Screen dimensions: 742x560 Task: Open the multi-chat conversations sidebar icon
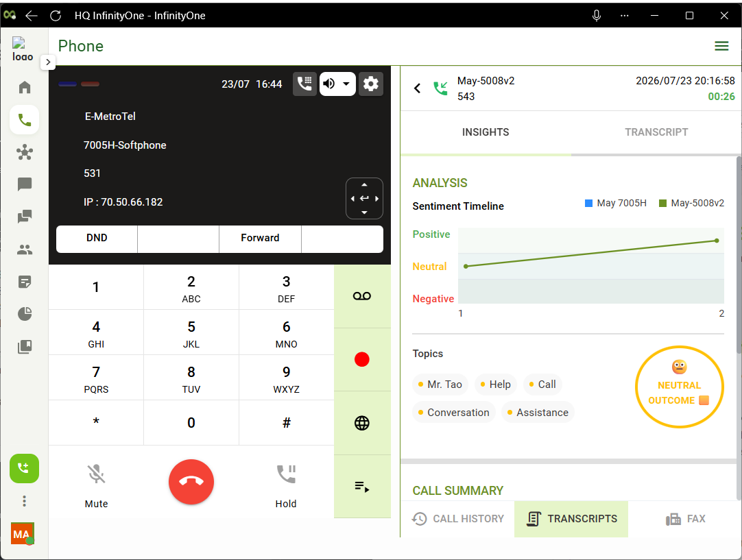[x=25, y=217]
